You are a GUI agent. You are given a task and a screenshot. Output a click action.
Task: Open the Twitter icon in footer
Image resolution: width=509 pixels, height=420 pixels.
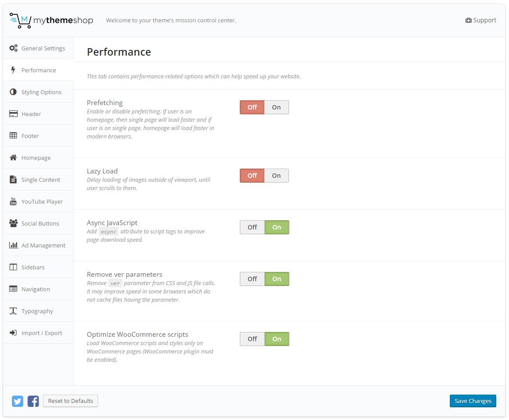click(18, 401)
